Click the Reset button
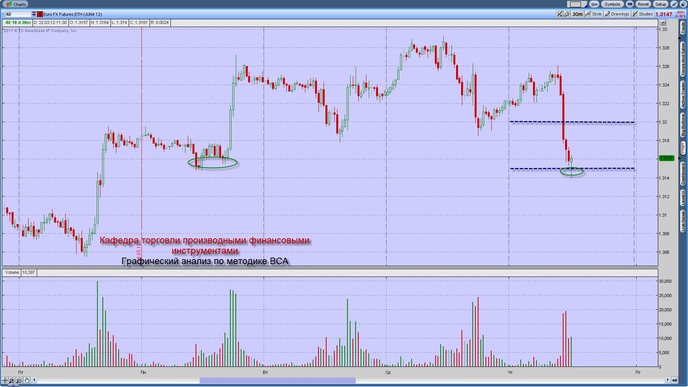The image size is (688, 387). click(x=643, y=4)
